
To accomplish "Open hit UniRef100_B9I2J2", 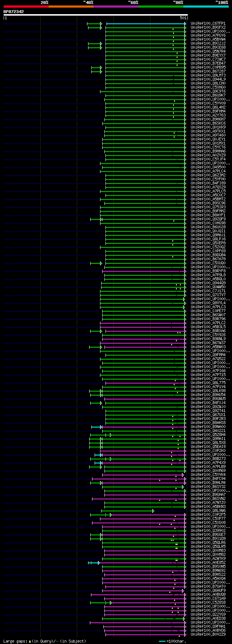I will pos(208,43).
